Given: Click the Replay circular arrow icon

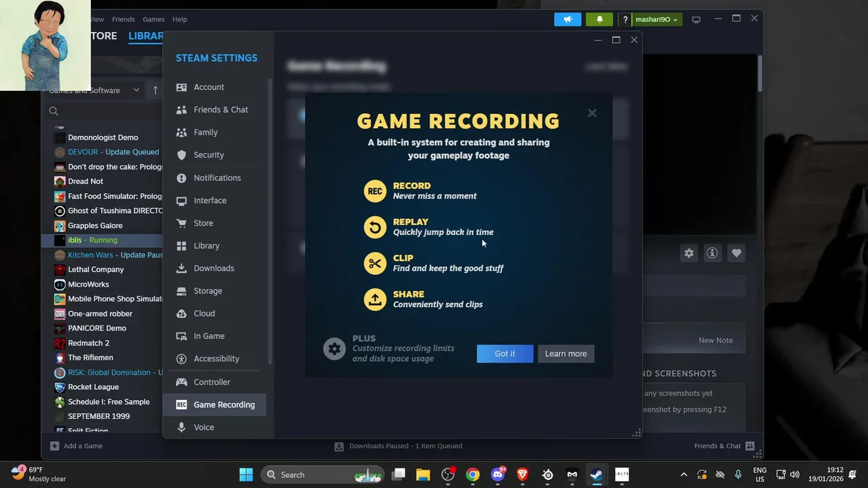Looking at the screenshot, I should tap(375, 227).
